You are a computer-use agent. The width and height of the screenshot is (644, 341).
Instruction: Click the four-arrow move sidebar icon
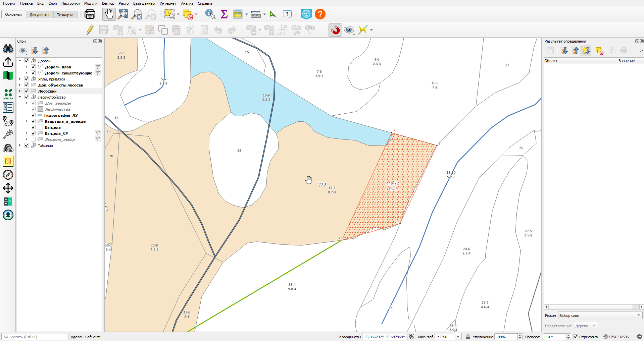click(8, 188)
